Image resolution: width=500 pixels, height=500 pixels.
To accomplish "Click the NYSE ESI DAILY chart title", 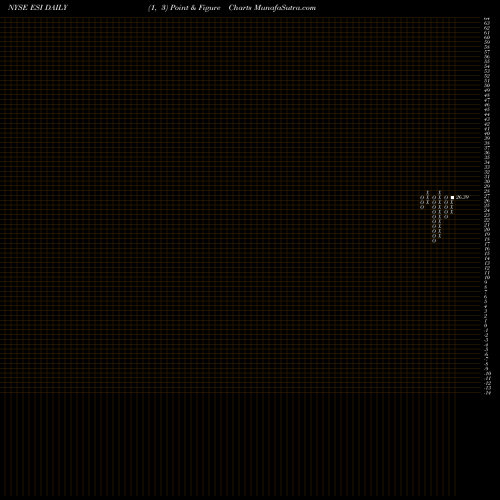I will [x=38, y=8].
